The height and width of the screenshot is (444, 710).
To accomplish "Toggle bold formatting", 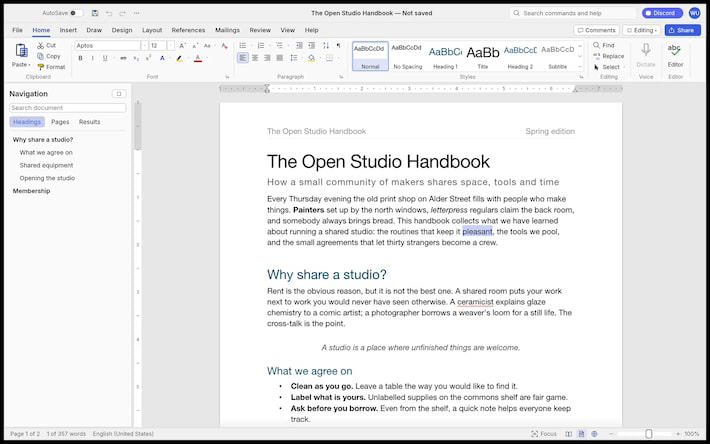I will pos(81,58).
